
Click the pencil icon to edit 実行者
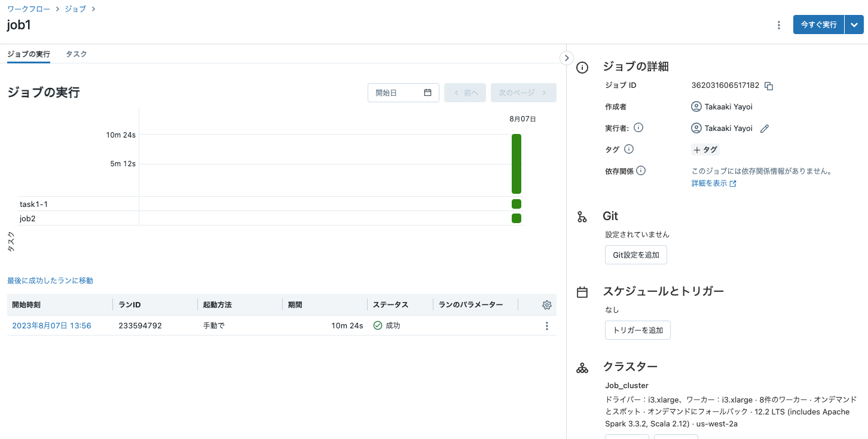point(764,129)
